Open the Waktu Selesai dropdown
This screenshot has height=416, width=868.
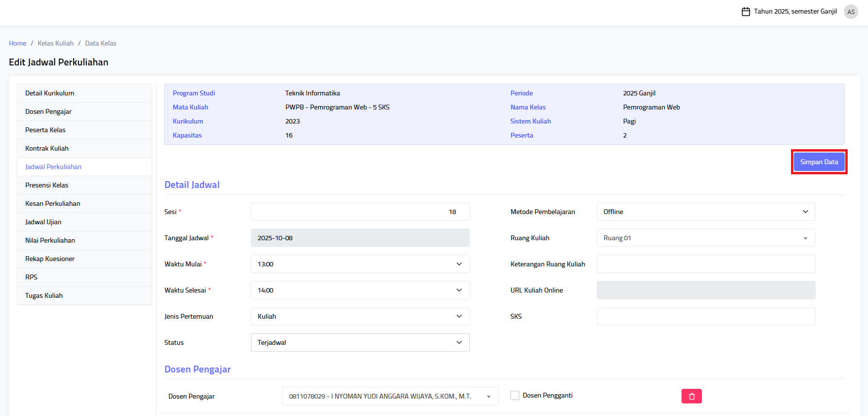coord(360,290)
